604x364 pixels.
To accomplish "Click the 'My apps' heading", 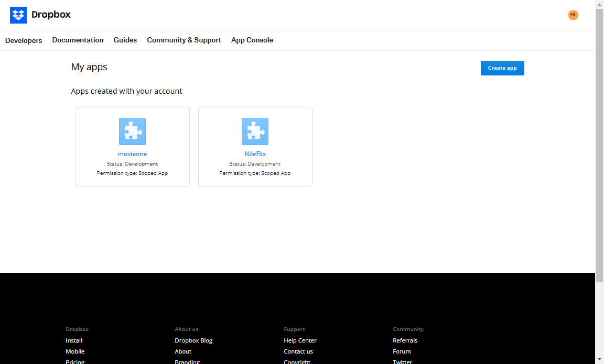I will (x=89, y=68).
